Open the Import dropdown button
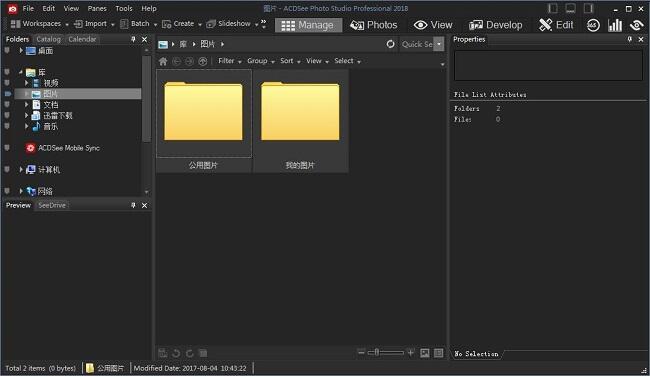 pyautogui.click(x=94, y=24)
